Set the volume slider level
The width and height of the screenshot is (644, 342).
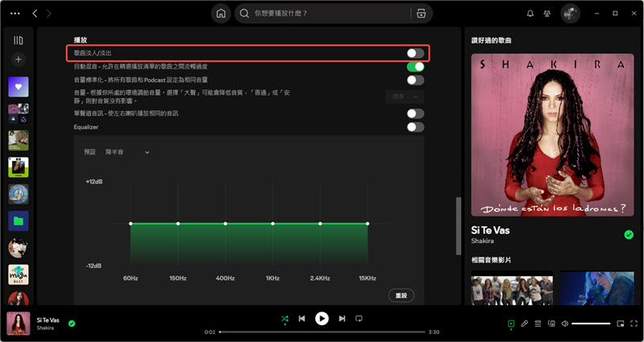pyautogui.click(x=591, y=324)
